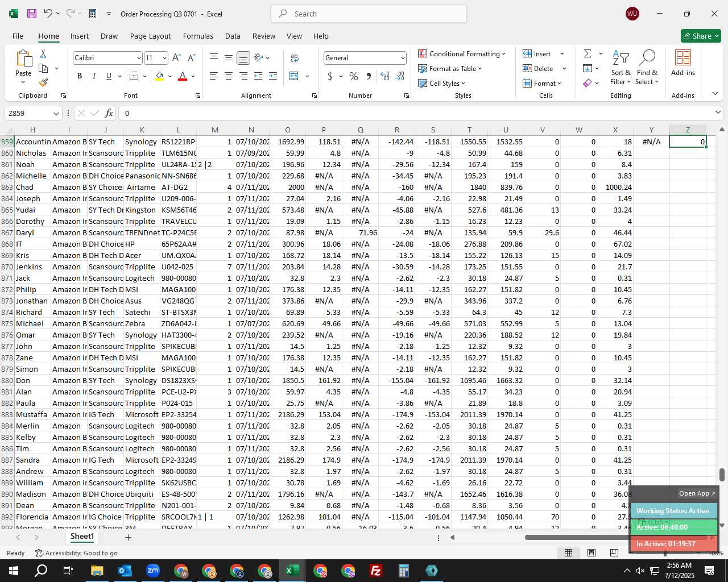Click Open App in status overlay
Image resolution: width=728 pixels, height=582 pixels.
[697, 493]
